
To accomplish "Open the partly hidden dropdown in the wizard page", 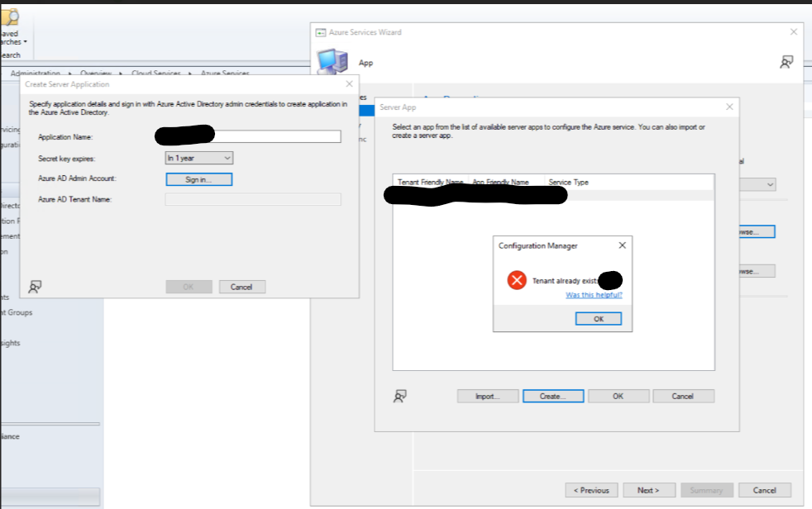I will point(758,184).
